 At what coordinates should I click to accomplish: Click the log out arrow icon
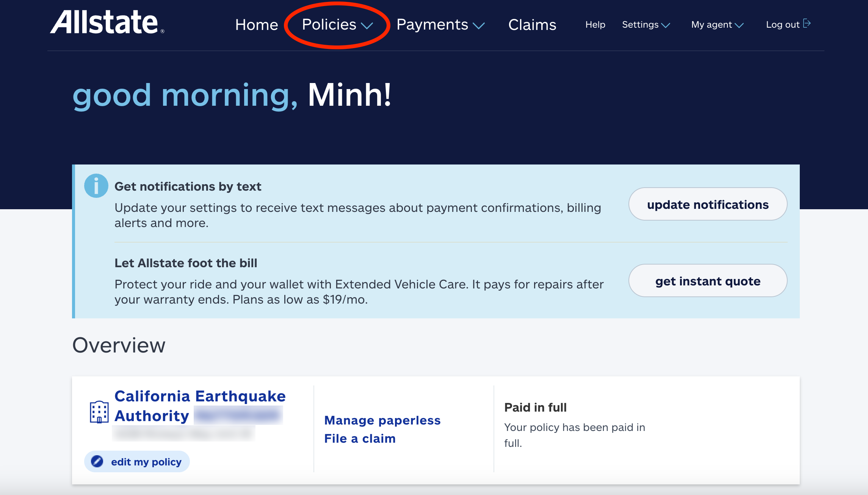[808, 23]
